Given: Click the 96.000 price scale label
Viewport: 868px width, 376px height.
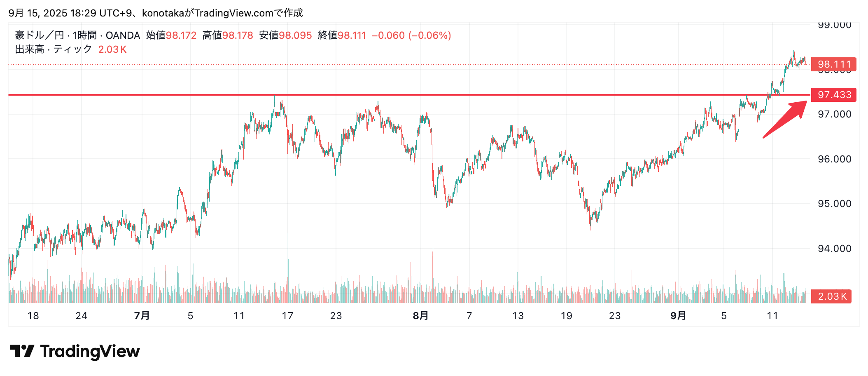Looking at the screenshot, I should tap(834, 159).
